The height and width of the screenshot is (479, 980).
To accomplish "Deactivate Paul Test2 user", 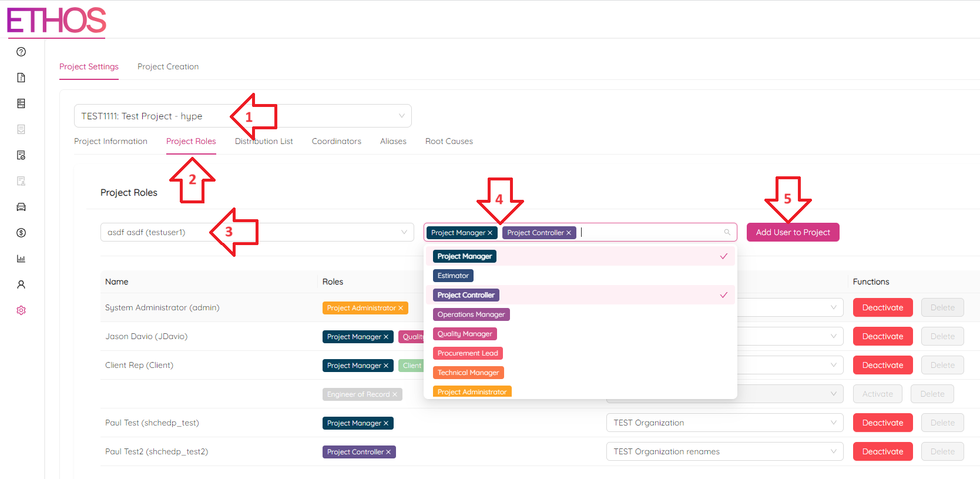I will click(882, 451).
